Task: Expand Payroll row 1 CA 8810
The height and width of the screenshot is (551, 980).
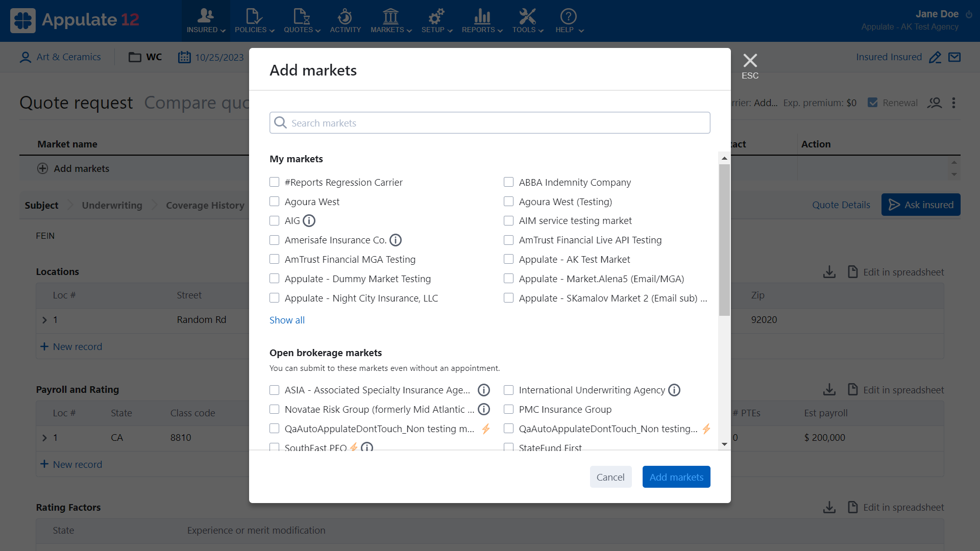Action: click(44, 438)
